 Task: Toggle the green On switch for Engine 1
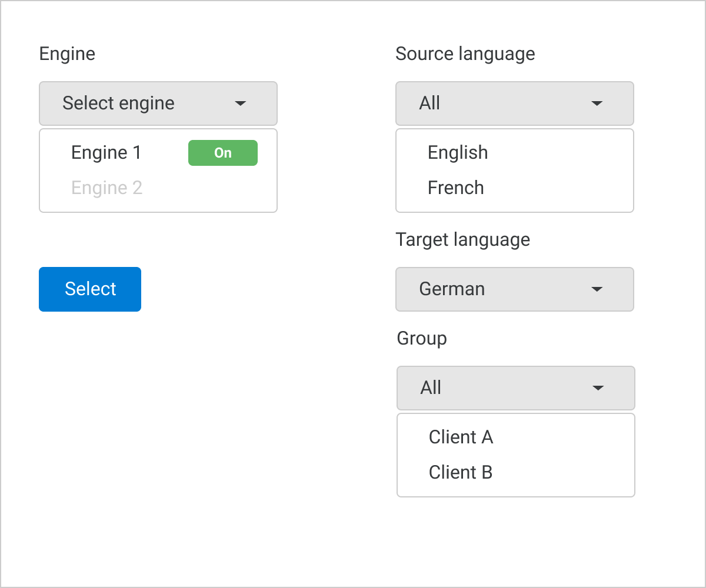[222, 153]
